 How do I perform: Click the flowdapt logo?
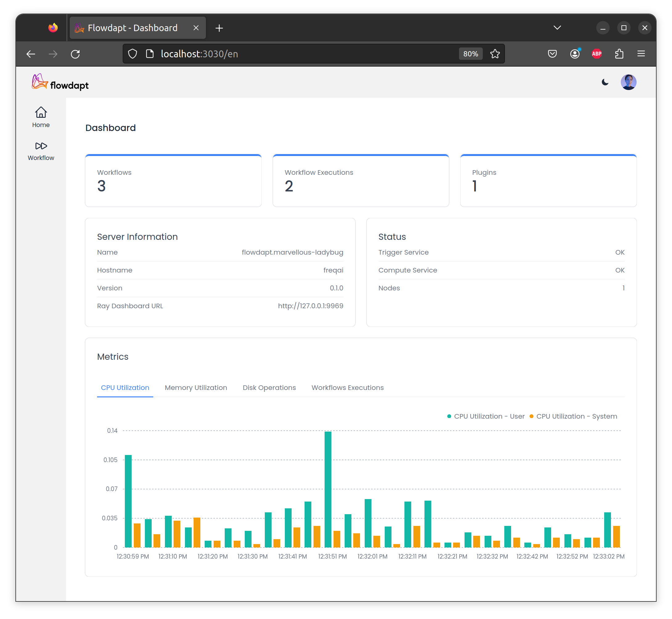(60, 82)
